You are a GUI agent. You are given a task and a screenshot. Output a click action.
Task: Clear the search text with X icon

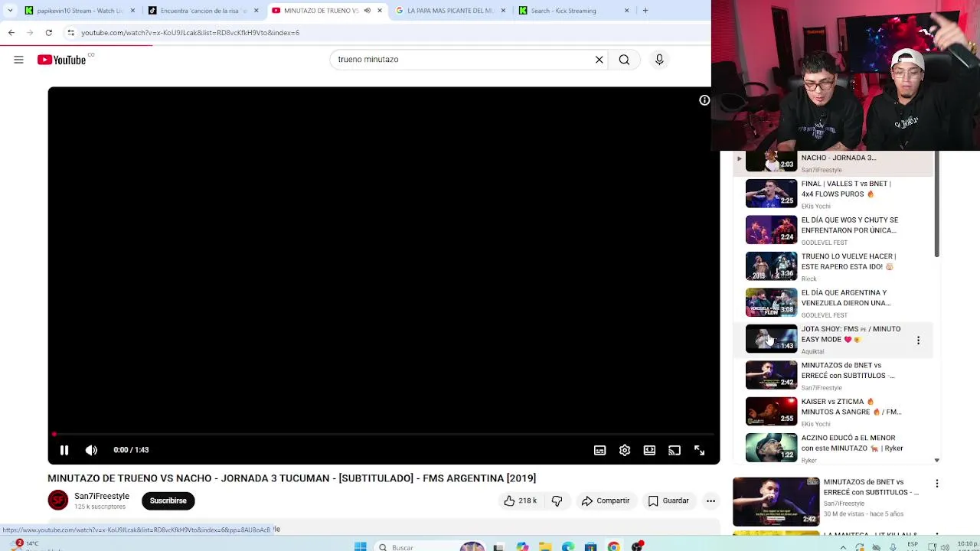599,60
